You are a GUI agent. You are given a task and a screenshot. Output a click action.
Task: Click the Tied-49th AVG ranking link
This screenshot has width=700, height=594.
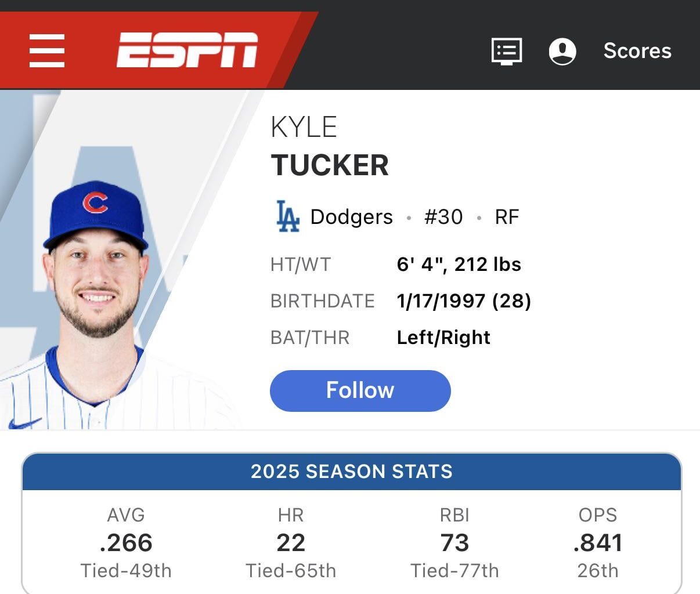[x=127, y=571]
